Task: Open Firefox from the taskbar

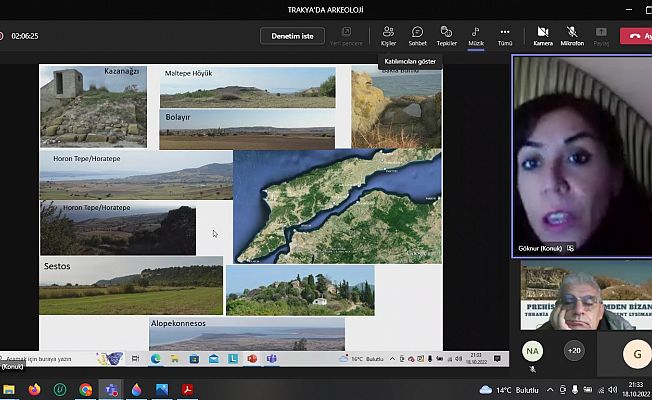Action: [x=34, y=389]
